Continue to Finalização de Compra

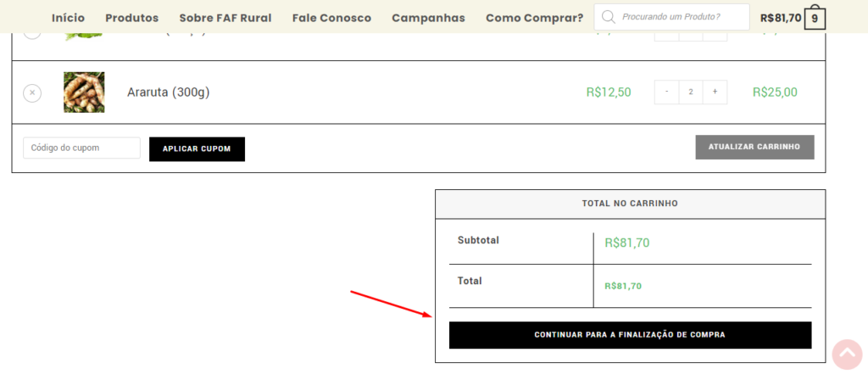coord(630,335)
